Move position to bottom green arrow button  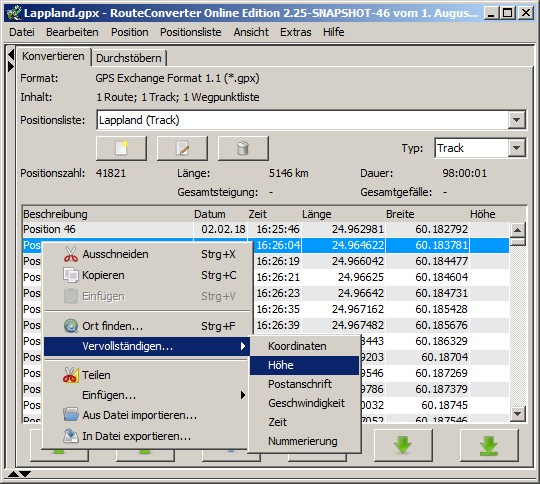click(489, 445)
